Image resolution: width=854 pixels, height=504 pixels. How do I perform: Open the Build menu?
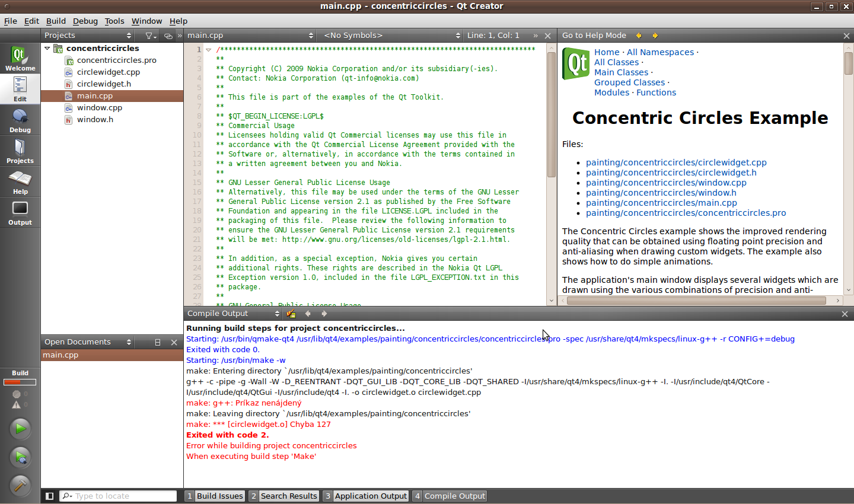coord(56,21)
